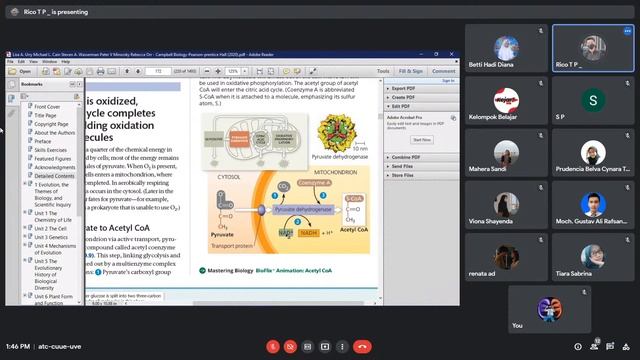This screenshot has width=640, height=360.
Task: Open the Front Cover bookmark
Action: pos(47,107)
